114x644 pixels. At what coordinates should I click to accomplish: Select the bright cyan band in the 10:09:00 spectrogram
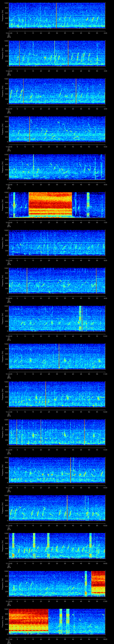[80, 318]
